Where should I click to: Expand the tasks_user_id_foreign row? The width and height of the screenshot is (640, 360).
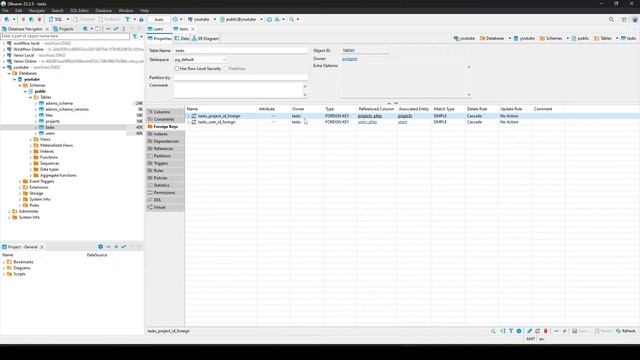(x=189, y=122)
